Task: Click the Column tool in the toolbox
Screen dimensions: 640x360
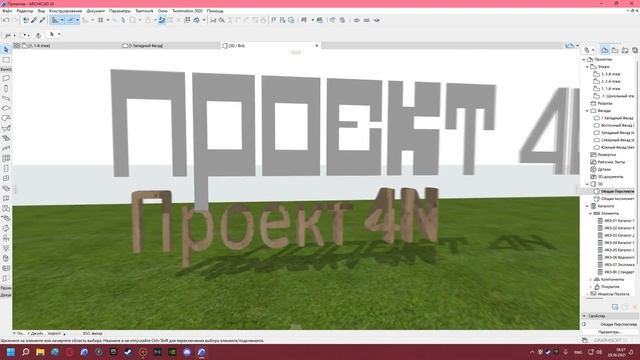Action: click(x=6, y=88)
